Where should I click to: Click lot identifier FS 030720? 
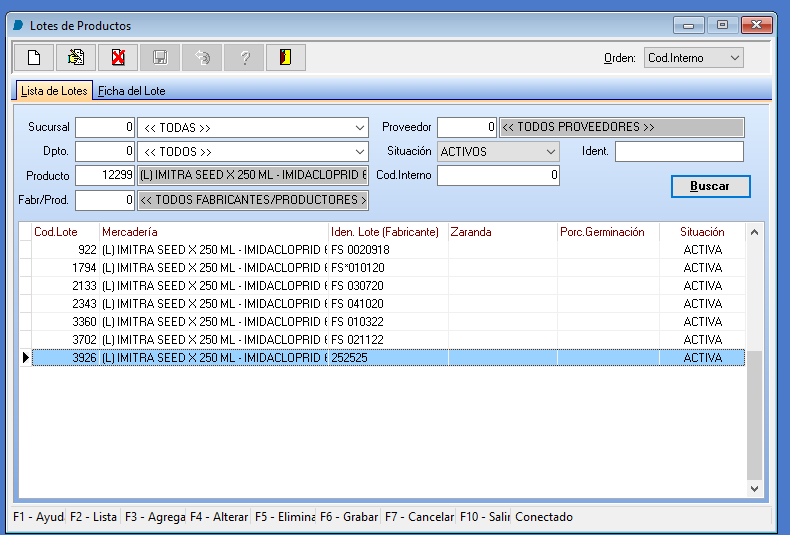coord(357,286)
